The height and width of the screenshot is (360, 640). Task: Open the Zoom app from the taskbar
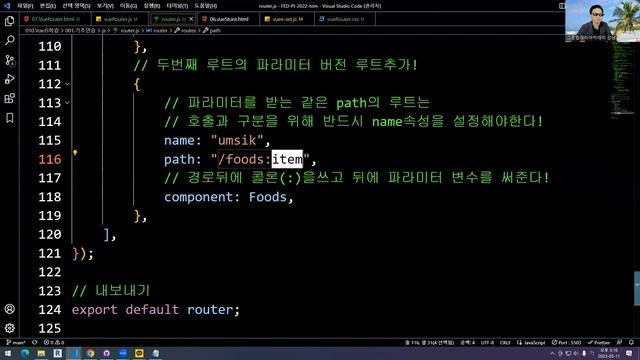click(x=123, y=353)
